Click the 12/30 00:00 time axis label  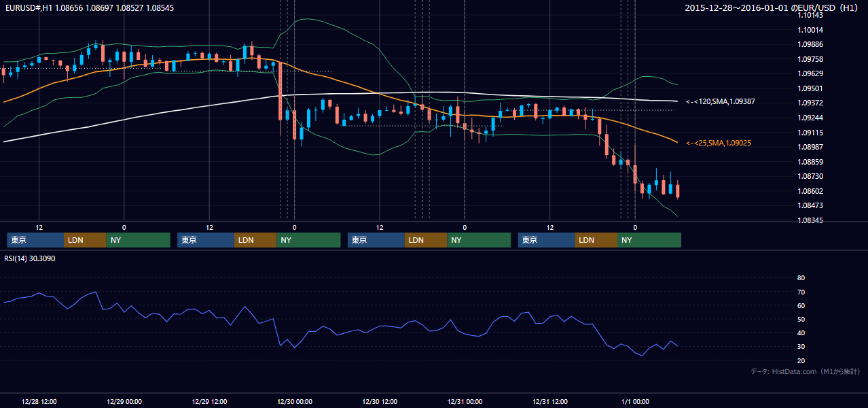point(294,401)
